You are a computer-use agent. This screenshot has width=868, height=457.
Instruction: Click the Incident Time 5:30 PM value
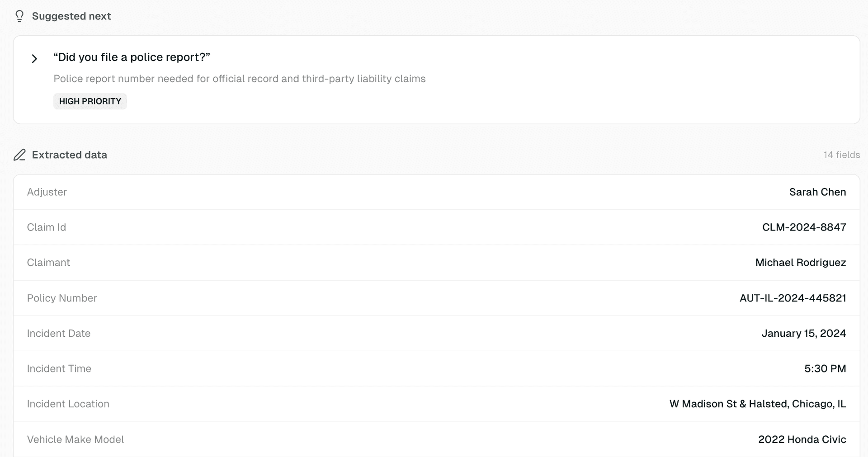[825, 368]
